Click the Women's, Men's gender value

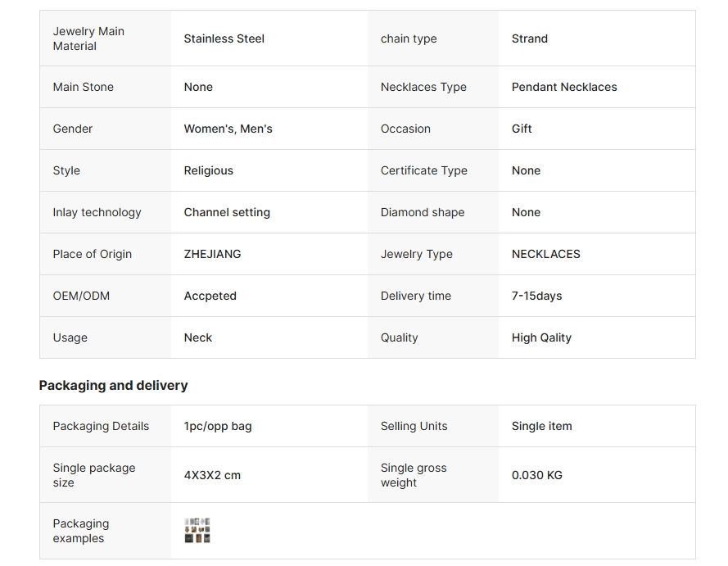coord(228,129)
